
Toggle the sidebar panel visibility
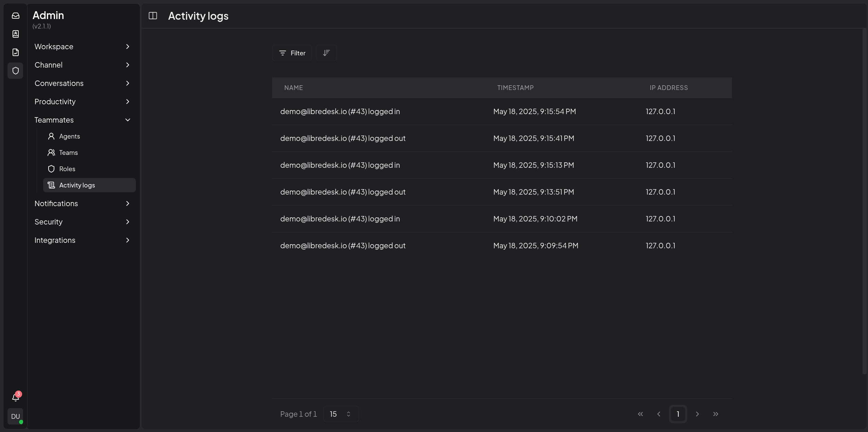click(x=153, y=16)
